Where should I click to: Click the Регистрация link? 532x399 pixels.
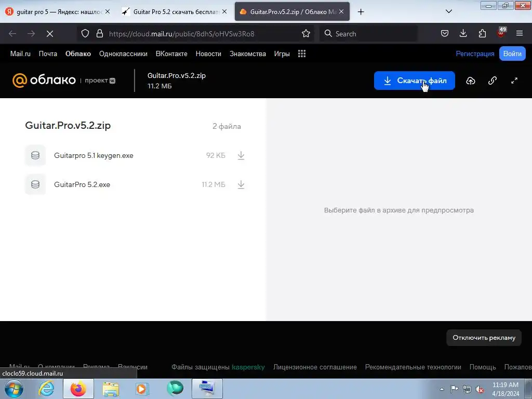coord(475,54)
